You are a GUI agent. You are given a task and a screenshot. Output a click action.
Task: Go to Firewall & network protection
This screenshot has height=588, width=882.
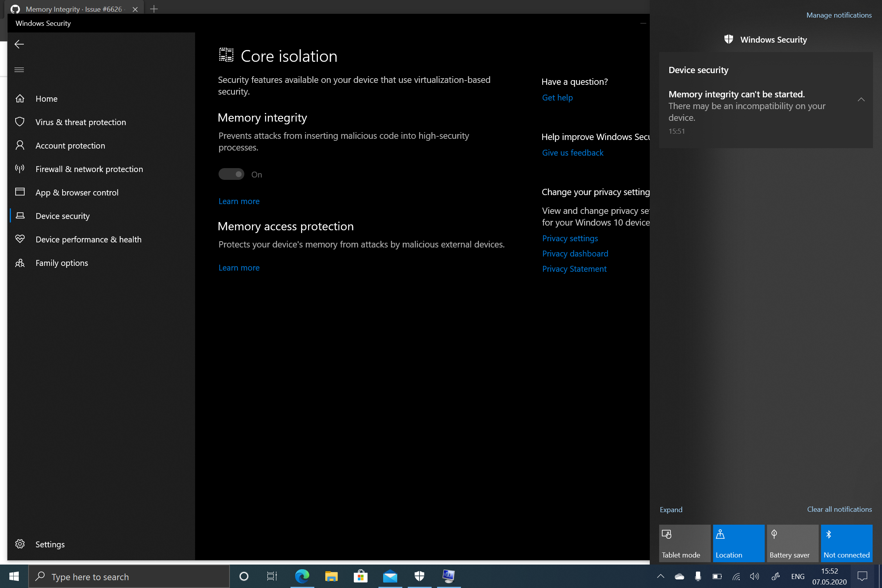tap(89, 169)
